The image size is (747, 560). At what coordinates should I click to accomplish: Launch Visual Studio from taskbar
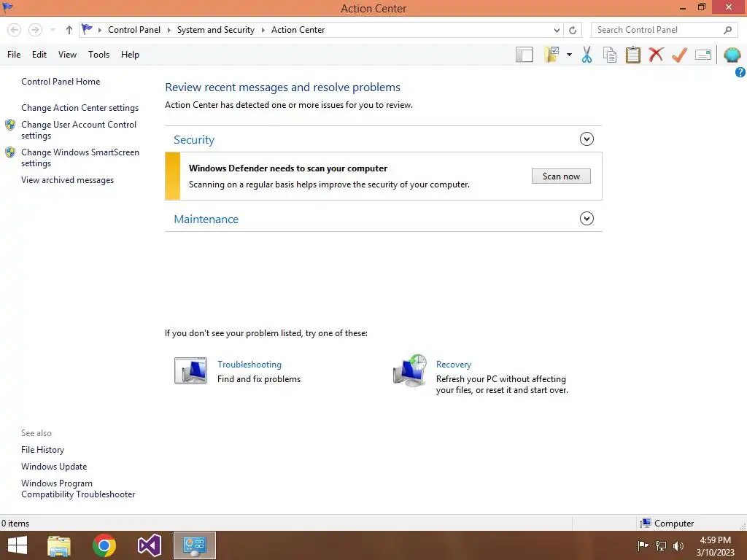tap(149, 545)
